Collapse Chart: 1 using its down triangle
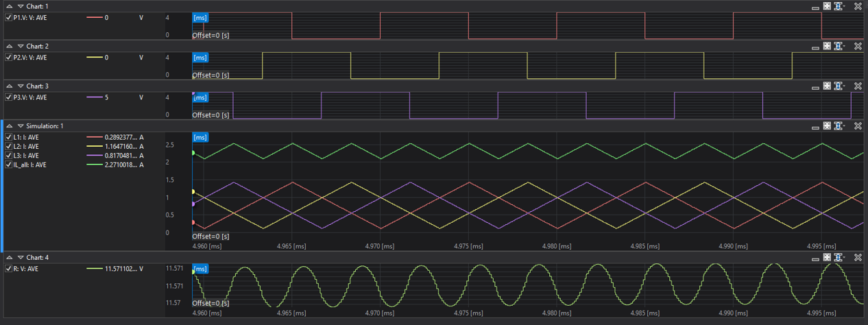 point(21,6)
